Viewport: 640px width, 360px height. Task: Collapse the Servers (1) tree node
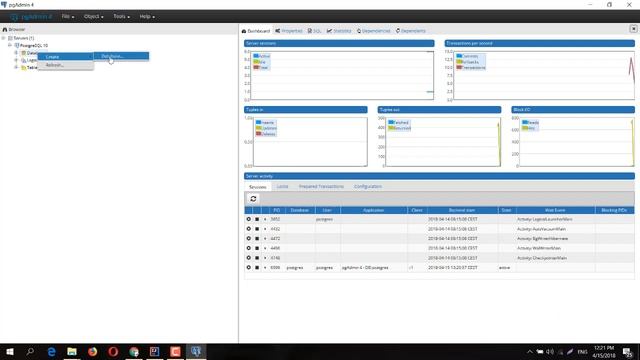click(x=3, y=38)
